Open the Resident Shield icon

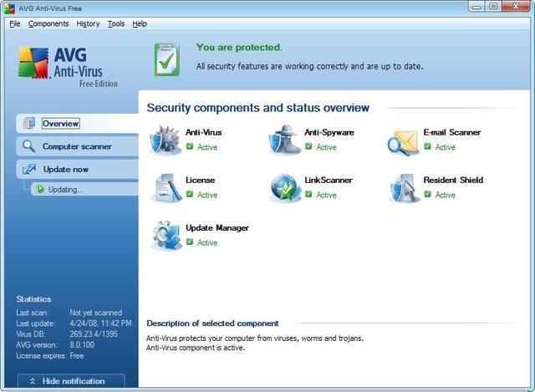click(x=404, y=188)
